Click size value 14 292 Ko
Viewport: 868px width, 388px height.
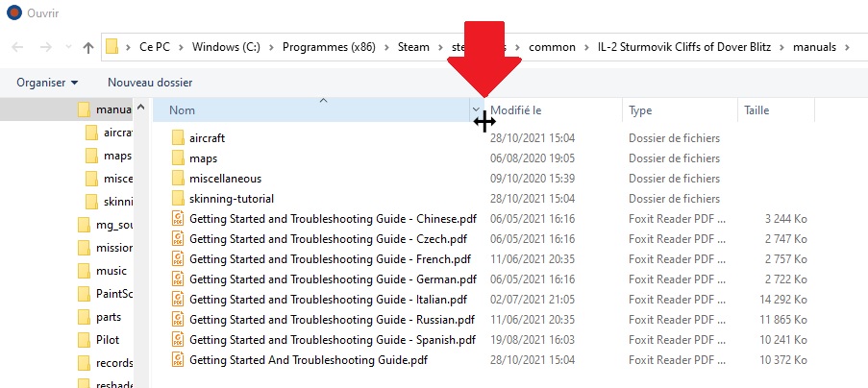(783, 299)
